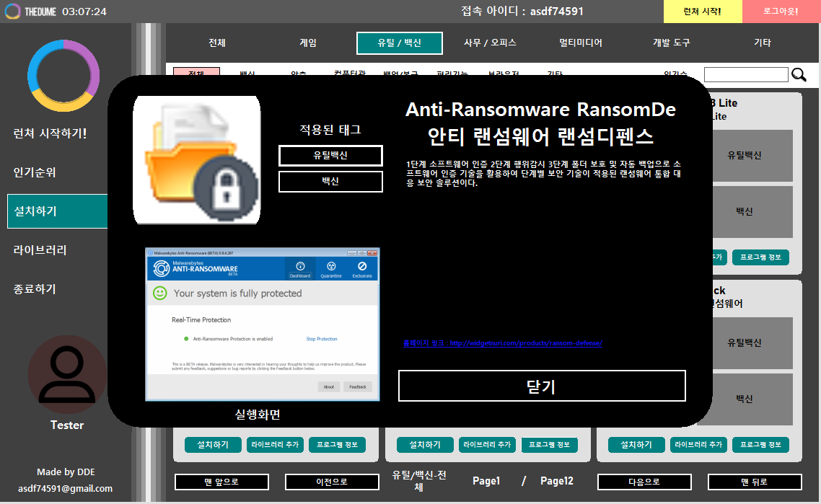Click the magnifying glass search icon

pyautogui.click(x=799, y=75)
